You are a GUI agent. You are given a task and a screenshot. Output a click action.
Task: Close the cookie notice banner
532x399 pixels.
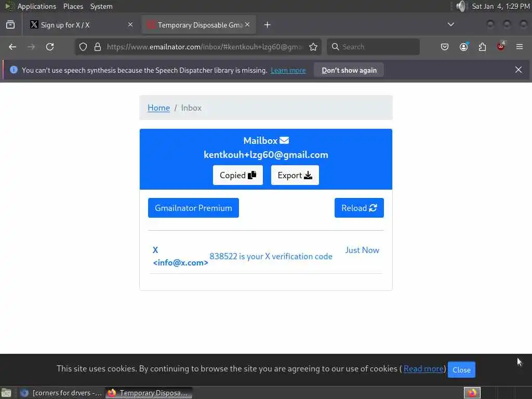(x=461, y=370)
